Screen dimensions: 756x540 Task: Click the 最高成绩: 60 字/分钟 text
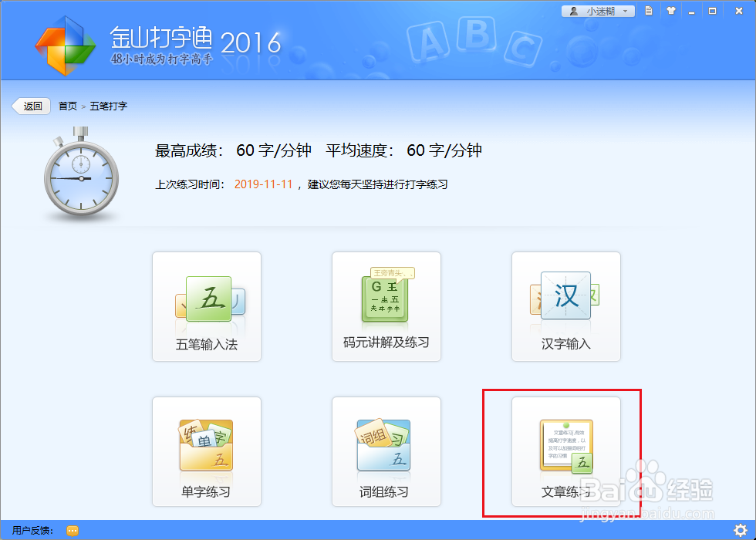[233, 150]
